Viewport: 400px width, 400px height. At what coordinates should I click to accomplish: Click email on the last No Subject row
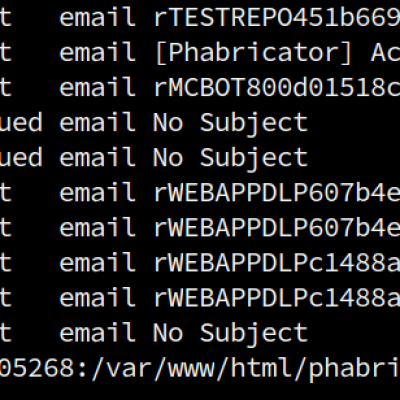click(x=98, y=333)
